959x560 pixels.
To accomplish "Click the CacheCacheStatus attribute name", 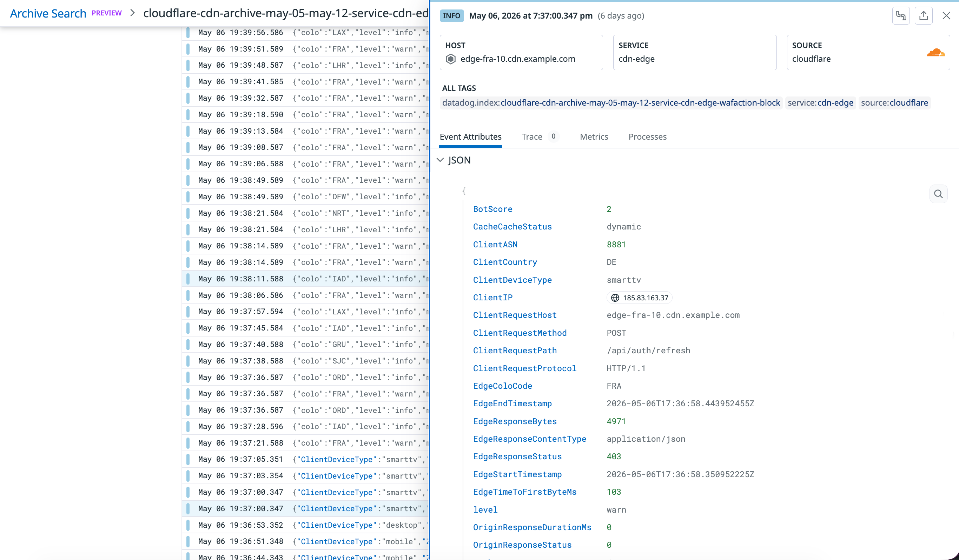I will (512, 227).
